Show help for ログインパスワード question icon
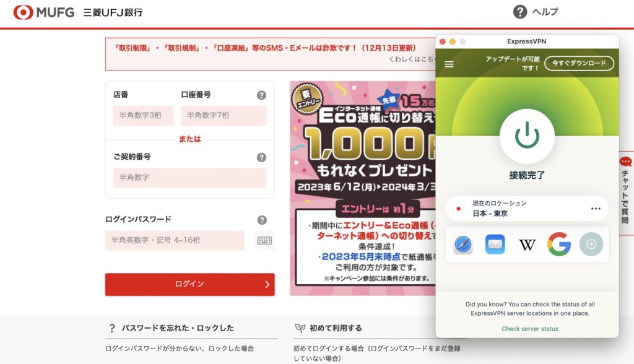The height and width of the screenshot is (364, 634). pos(262,220)
